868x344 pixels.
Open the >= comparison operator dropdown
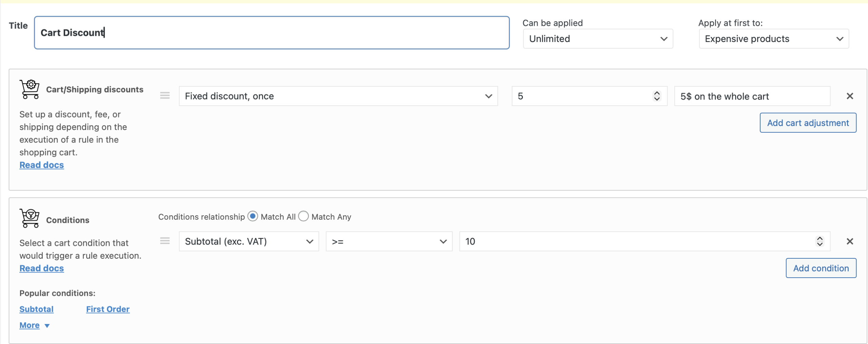click(389, 241)
